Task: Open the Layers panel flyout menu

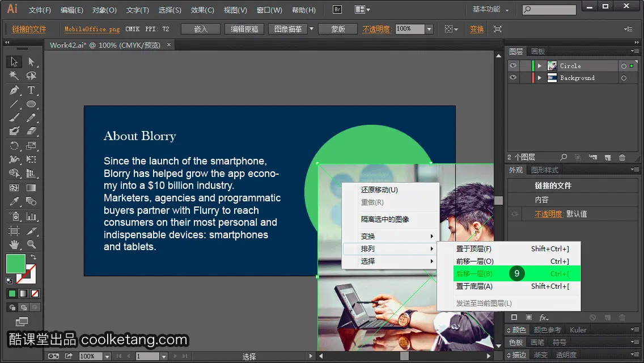Action: 635,51
